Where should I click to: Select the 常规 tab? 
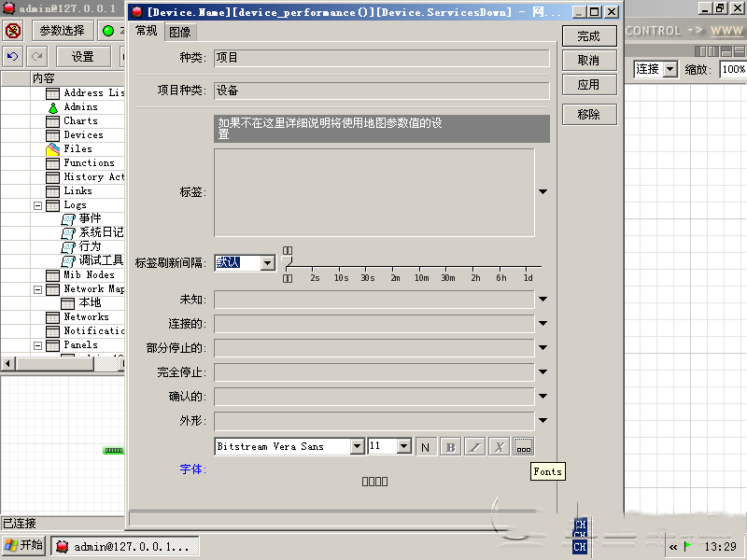point(146,30)
